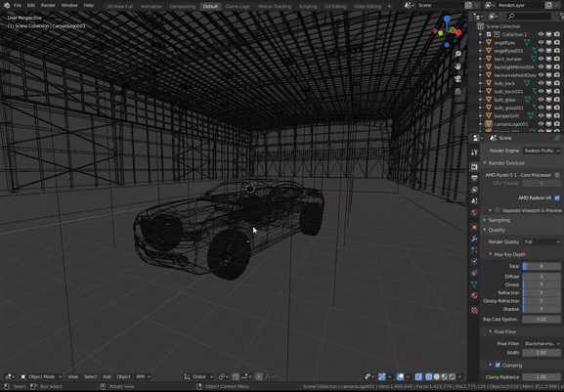This screenshot has width=564, height=392.
Task: Hide back_bumper with eye icon
Action: tap(541, 59)
